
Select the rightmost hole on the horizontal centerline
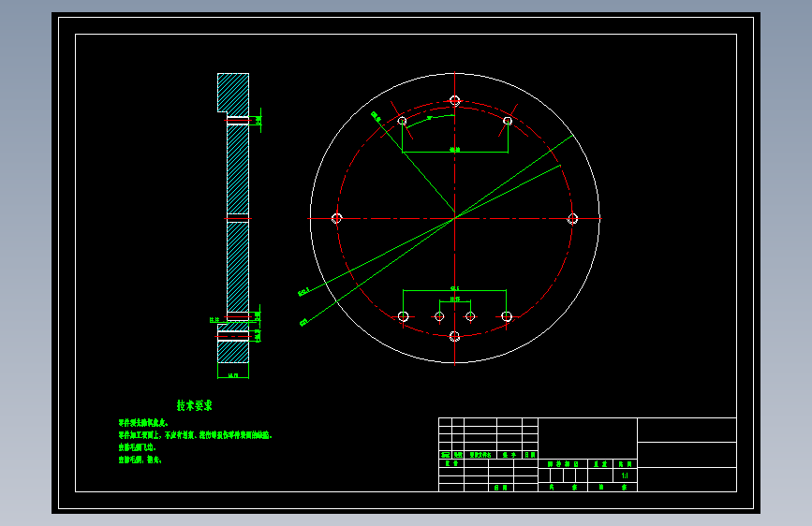click(x=572, y=218)
